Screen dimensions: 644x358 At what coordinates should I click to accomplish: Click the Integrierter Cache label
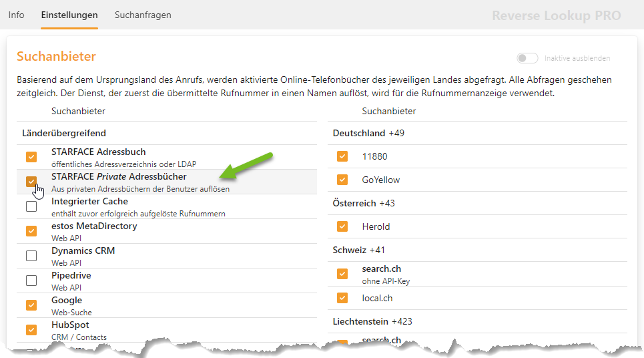point(89,202)
